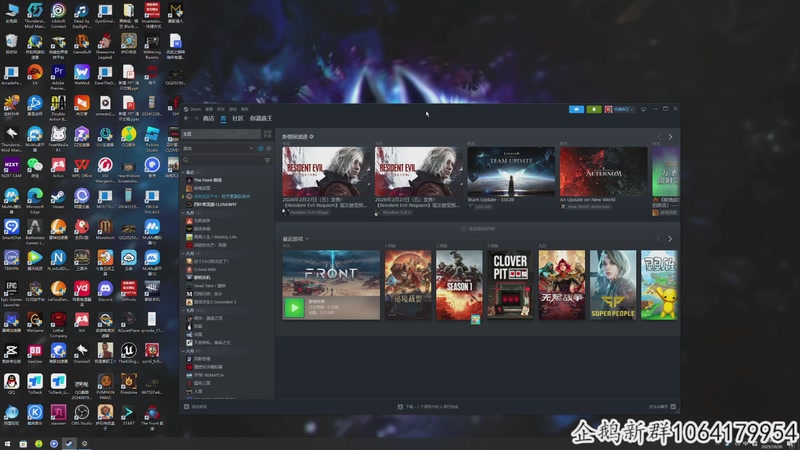Open Windows Start button on taskbar
Screen dimensions: 800x450
[x=7, y=444]
